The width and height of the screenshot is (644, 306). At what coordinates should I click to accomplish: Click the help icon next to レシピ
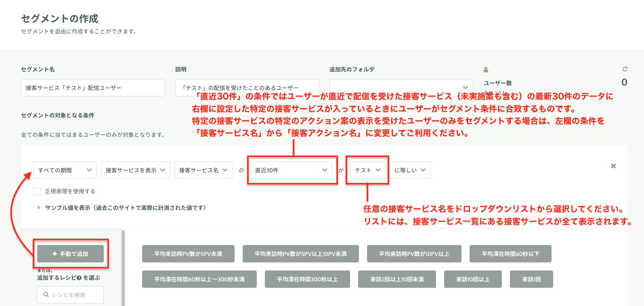(79, 278)
